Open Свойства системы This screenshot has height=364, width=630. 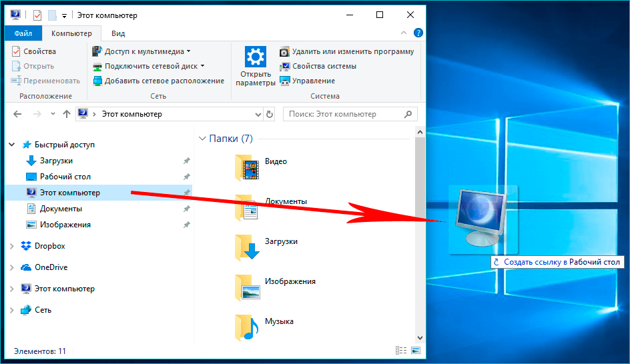coord(318,66)
